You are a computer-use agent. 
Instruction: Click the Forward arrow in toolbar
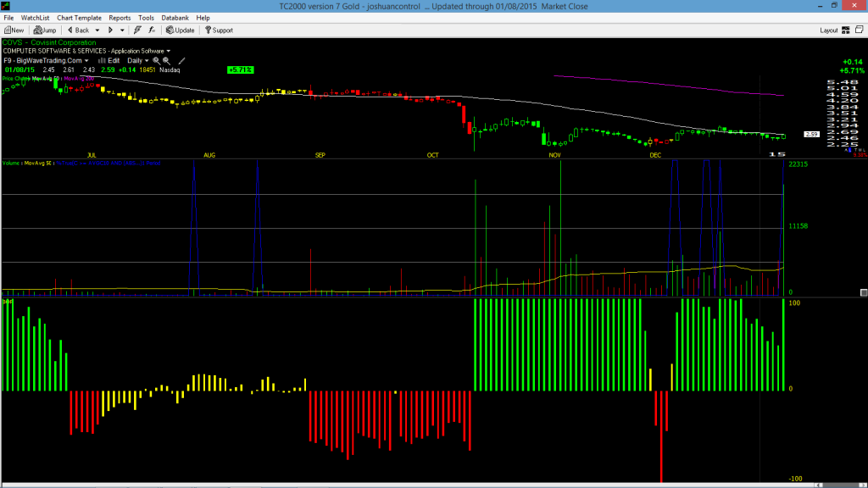111,30
